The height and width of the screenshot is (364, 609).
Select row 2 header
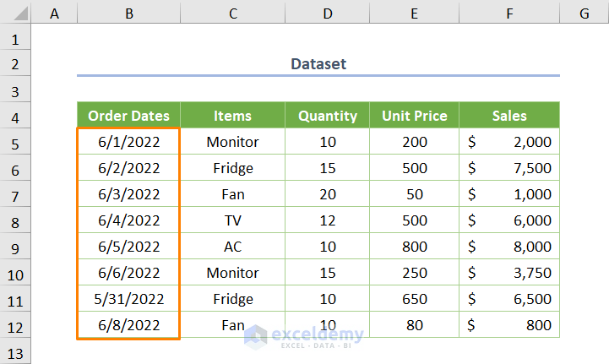(x=15, y=63)
